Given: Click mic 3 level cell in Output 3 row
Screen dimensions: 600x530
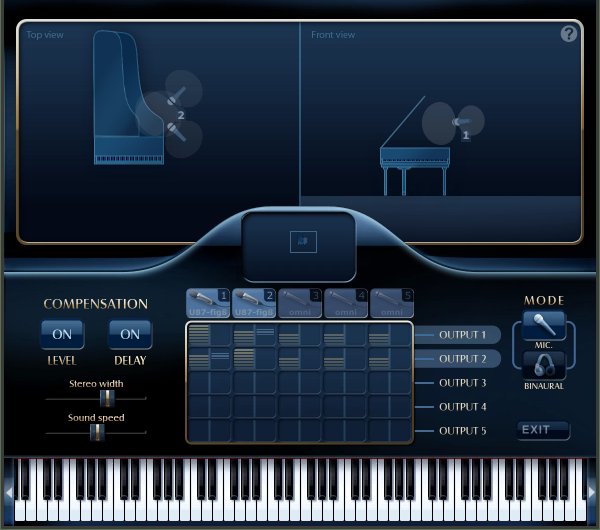Looking at the screenshot, I should (x=289, y=383).
